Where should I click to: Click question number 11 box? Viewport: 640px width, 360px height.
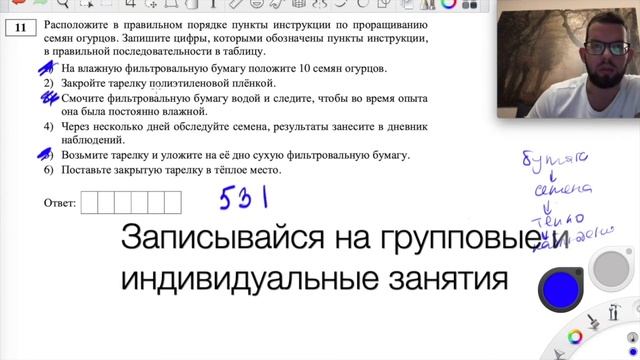pos(20,28)
